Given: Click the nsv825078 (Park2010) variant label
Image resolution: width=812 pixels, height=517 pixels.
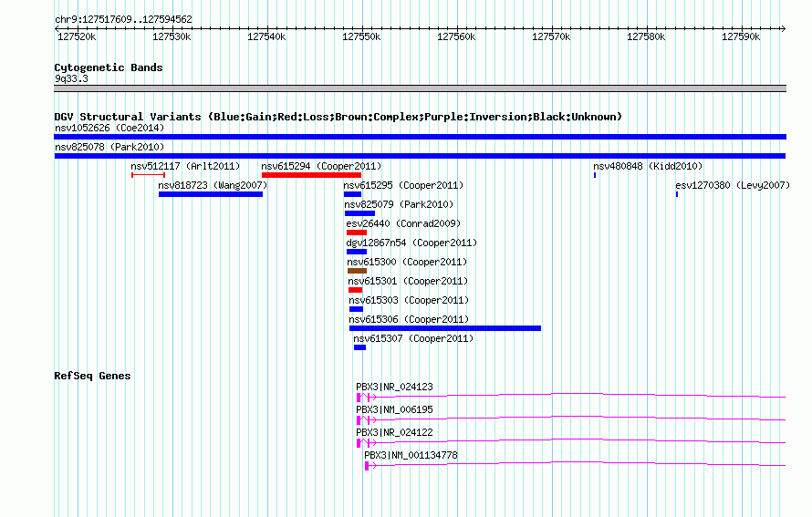Looking at the screenshot, I should (x=109, y=147).
